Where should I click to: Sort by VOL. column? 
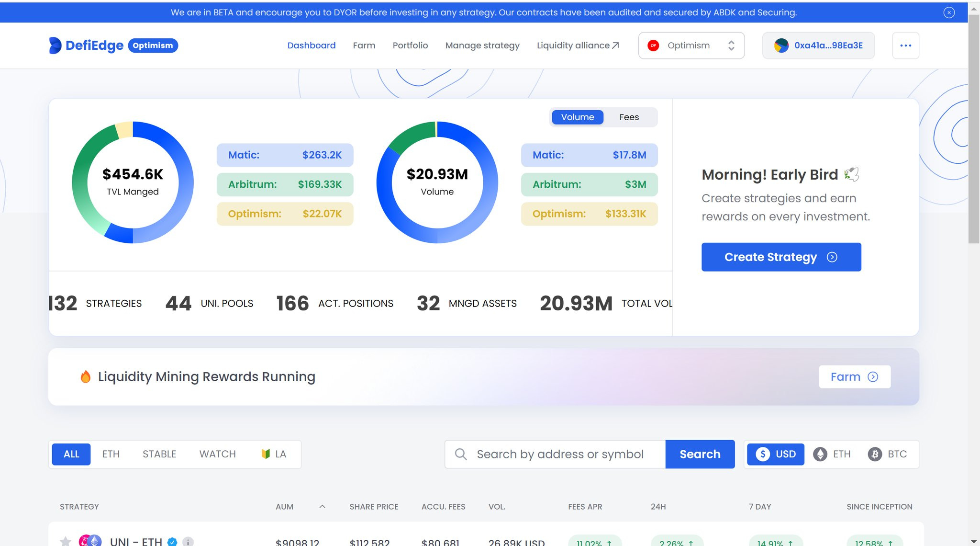[497, 507]
